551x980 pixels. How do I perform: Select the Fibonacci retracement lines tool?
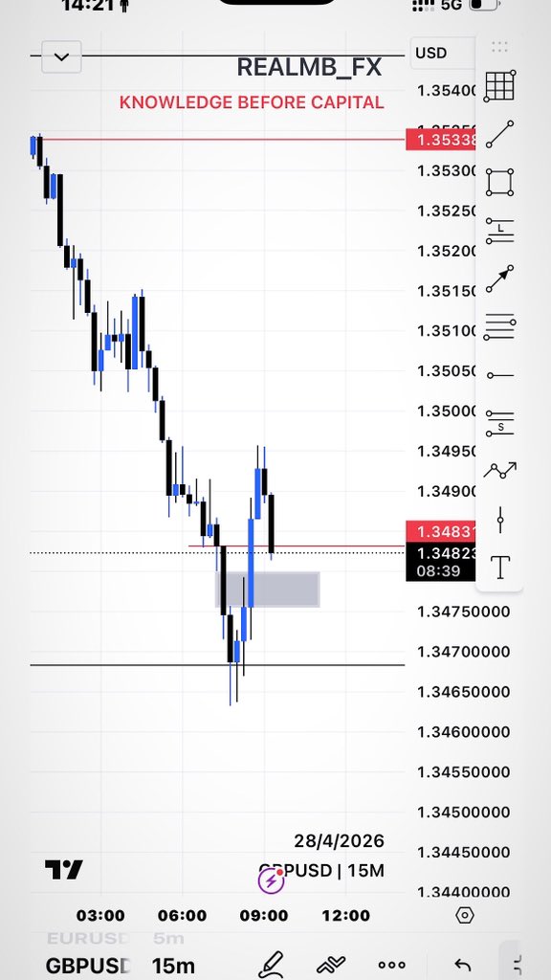[499, 327]
